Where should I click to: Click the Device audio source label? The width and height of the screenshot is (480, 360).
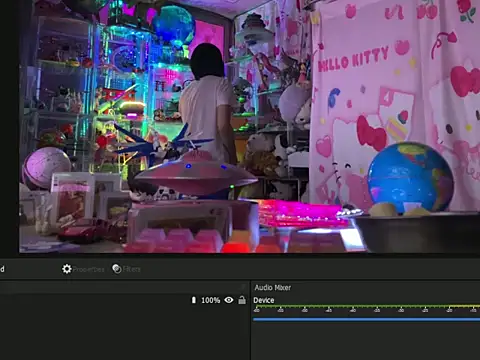pos(264,300)
